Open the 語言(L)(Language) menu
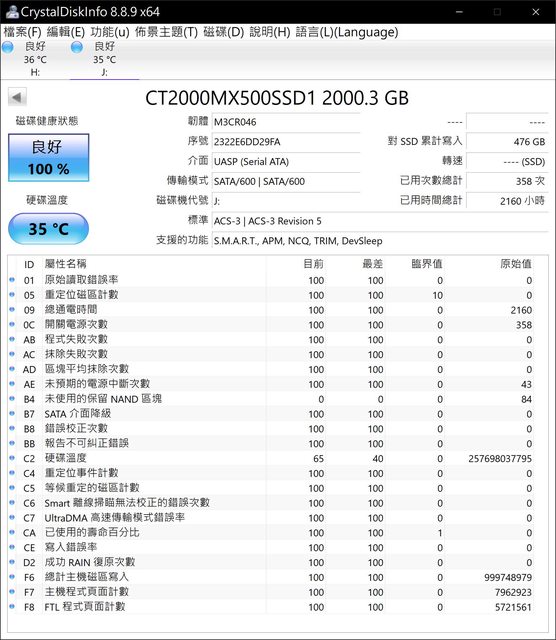The image size is (556, 640). click(347, 32)
